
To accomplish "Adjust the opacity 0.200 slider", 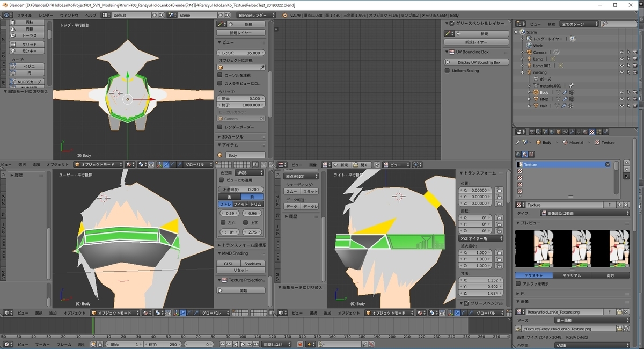I will [x=241, y=190].
